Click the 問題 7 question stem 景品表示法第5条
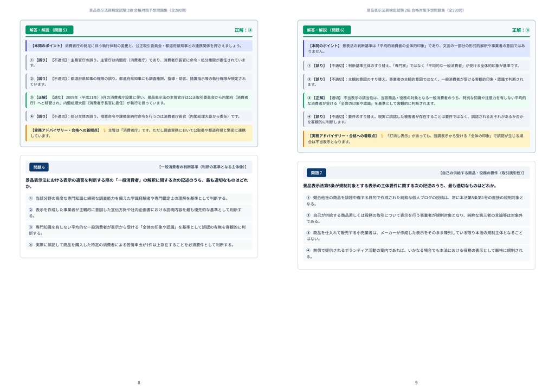 tap(399, 186)
